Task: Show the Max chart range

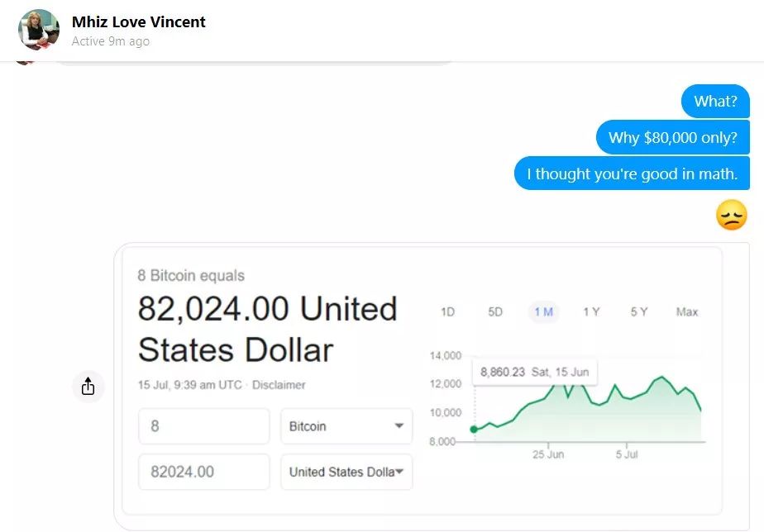Action: tap(687, 312)
